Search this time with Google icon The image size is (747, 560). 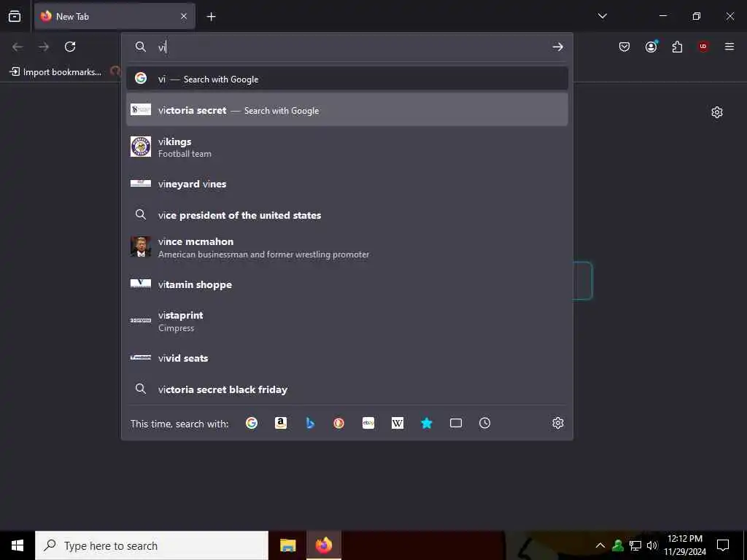pyautogui.click(x=252, y=423)
